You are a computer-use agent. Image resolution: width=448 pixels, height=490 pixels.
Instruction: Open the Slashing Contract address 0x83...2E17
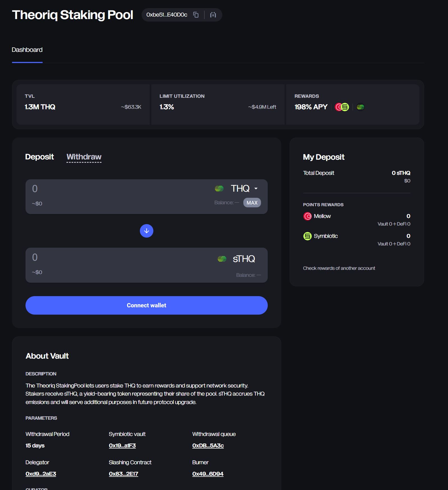click(x=123, y=474)
